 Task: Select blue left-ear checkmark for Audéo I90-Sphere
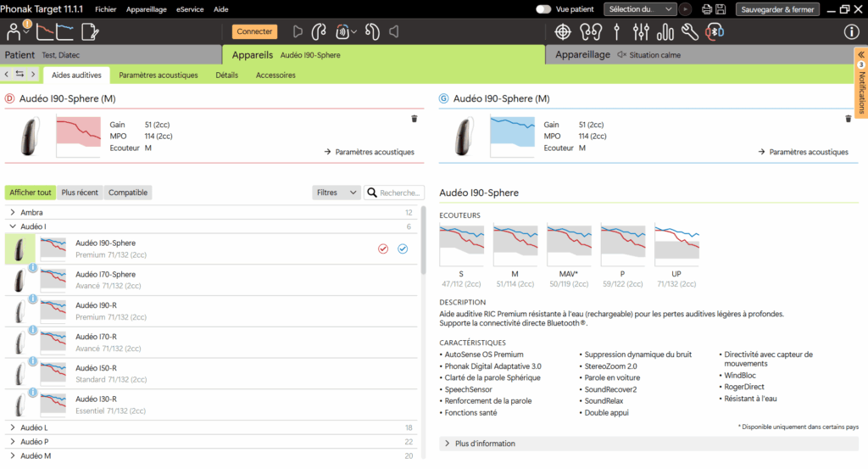click(403, 248)
